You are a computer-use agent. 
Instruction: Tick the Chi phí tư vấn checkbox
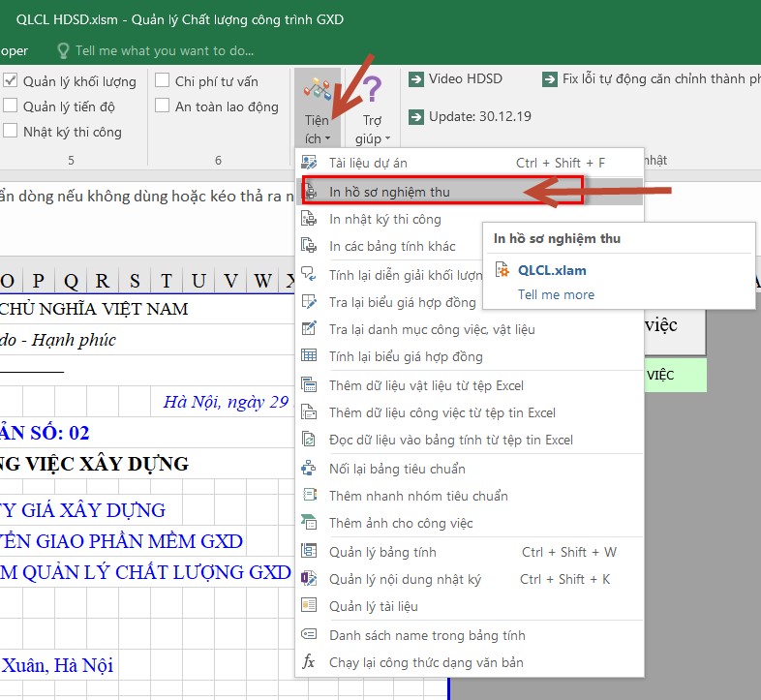(163, 81)
